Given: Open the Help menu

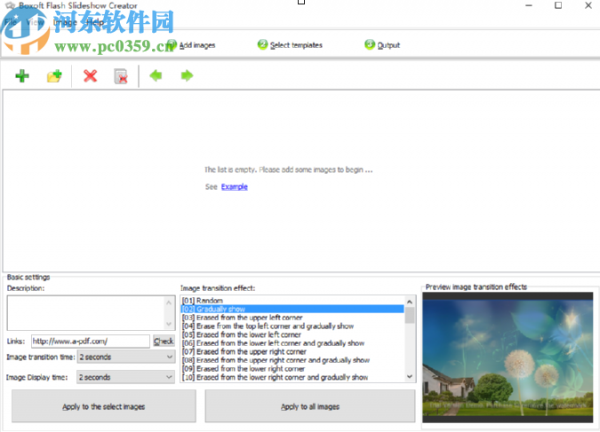Looking at the screenshot, I should (95, 22).
